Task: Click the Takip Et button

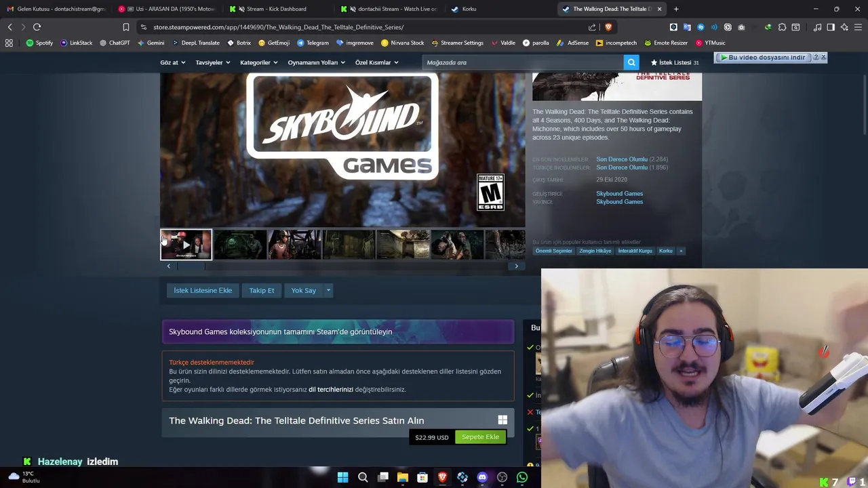Action: (262, 290)
